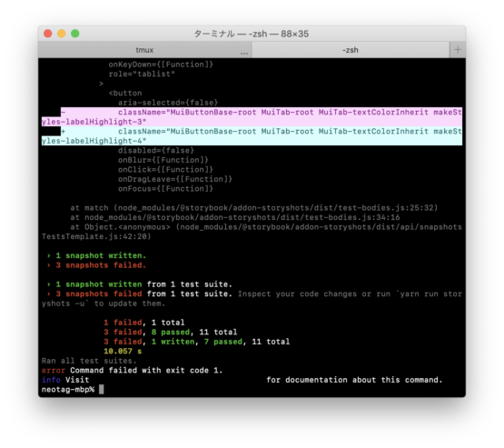The image size is (504, 448).
Task: Click 'yshots -u` to update them.' text
Action: pyautogui.click(x=104, y=304)
